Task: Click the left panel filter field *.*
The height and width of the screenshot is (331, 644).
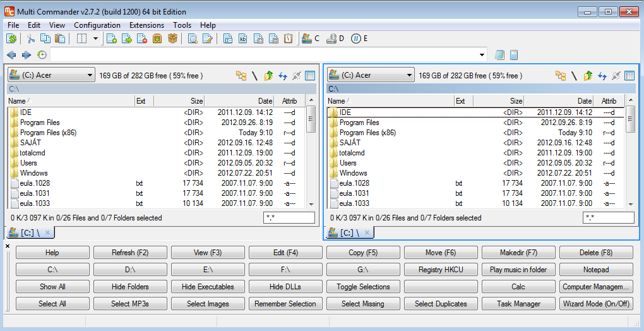Action: click(x=289, y=218)
